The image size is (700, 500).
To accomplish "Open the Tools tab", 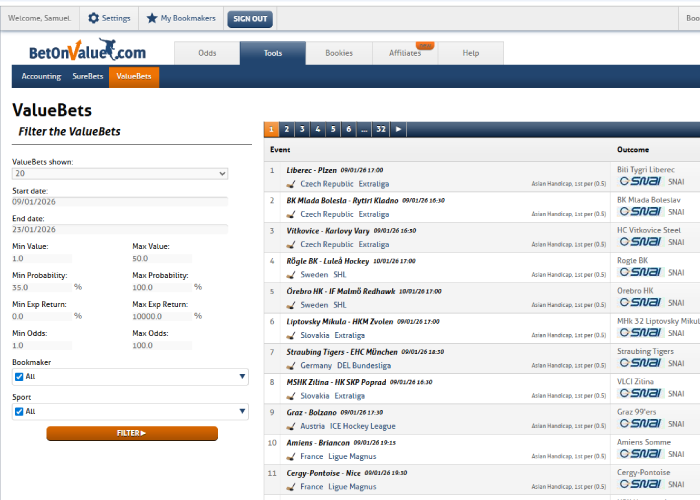I will tap(273, 53).
